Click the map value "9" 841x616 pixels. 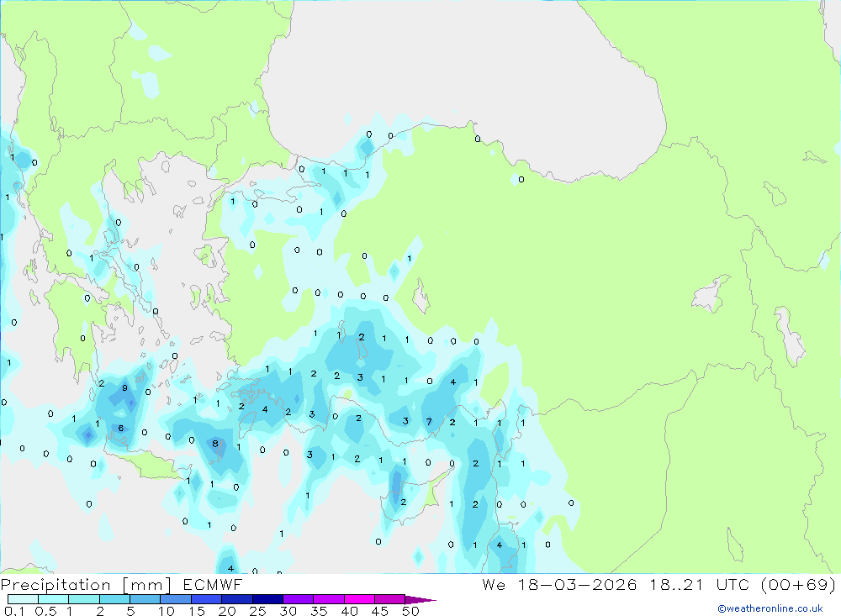(124, 387)
